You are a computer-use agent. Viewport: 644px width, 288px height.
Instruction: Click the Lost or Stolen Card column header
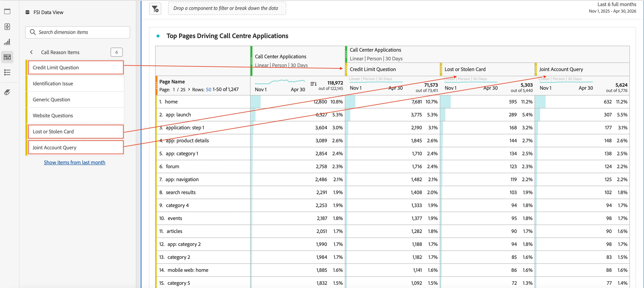click(465, 69)
